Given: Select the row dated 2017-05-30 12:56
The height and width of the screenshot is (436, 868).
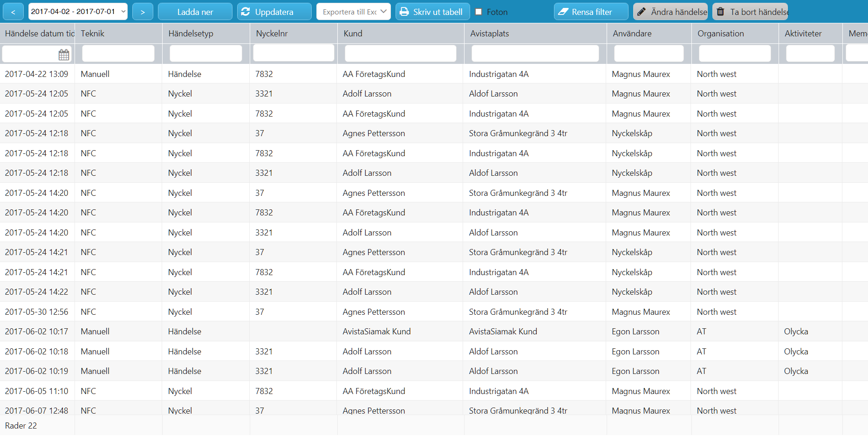Looking at the screenshot, I should (x=434, y=311).
